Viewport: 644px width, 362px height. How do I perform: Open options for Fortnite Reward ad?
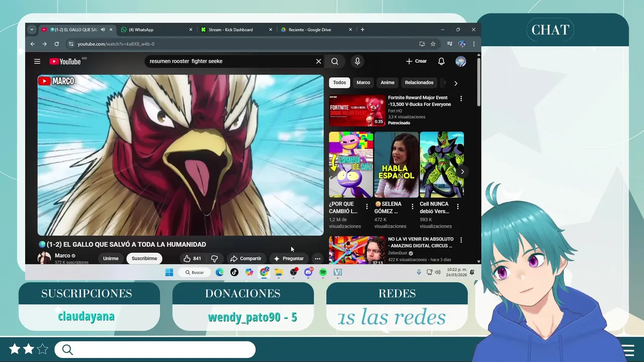461,99
